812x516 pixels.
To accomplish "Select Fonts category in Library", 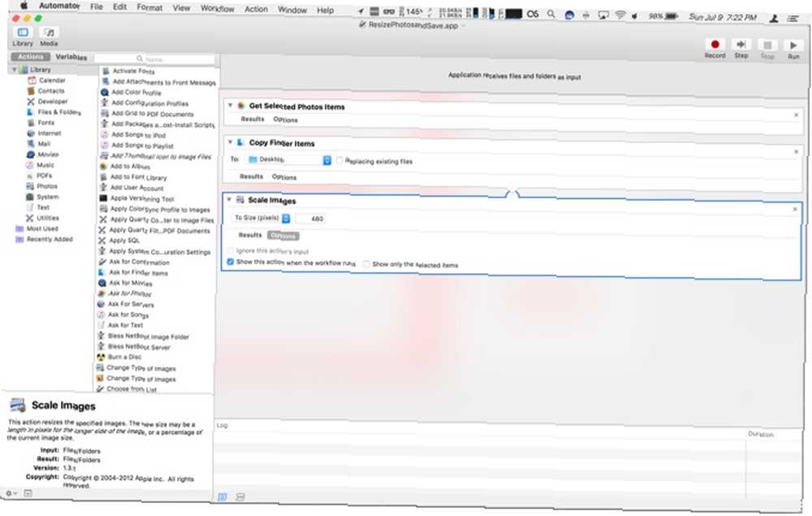I will coord(45,123).
